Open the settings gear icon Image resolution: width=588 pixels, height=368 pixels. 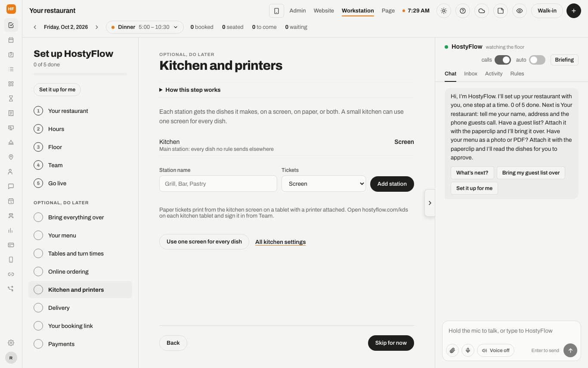tap(11, 343)
